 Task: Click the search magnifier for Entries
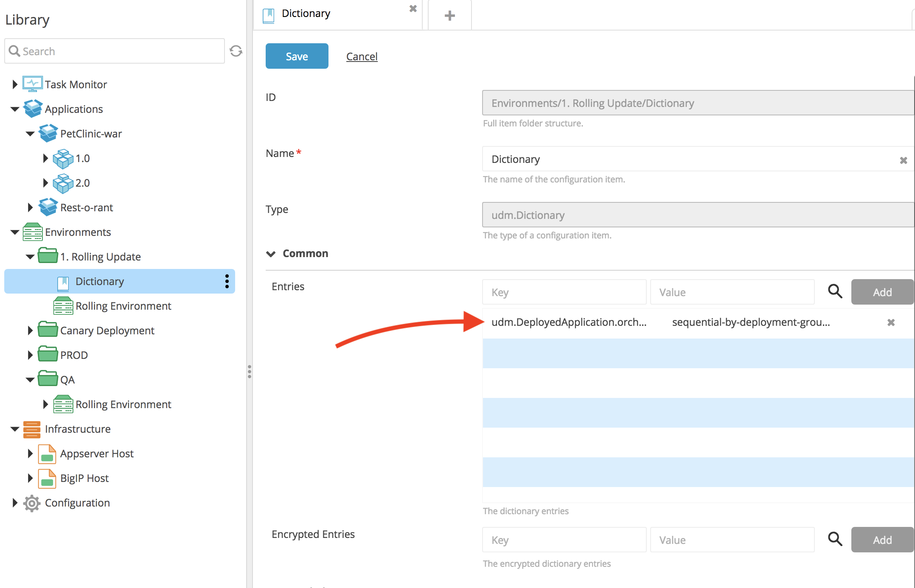pos(835,291)
